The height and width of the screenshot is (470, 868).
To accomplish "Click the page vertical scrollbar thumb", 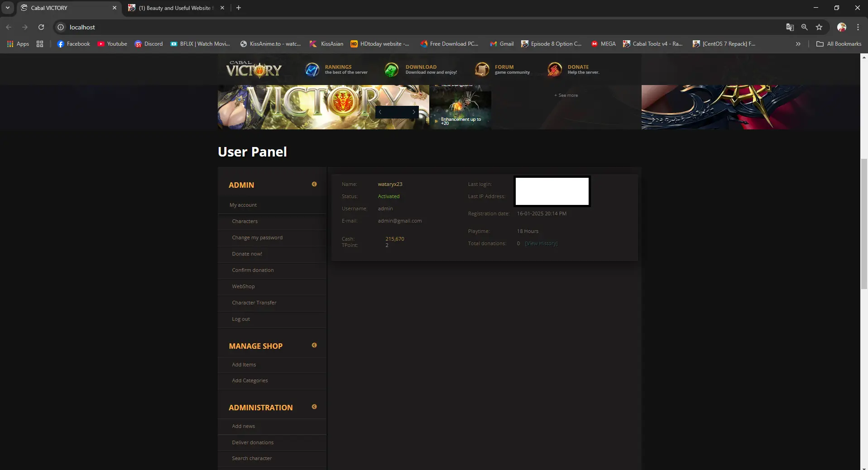I will coord(864,224).
